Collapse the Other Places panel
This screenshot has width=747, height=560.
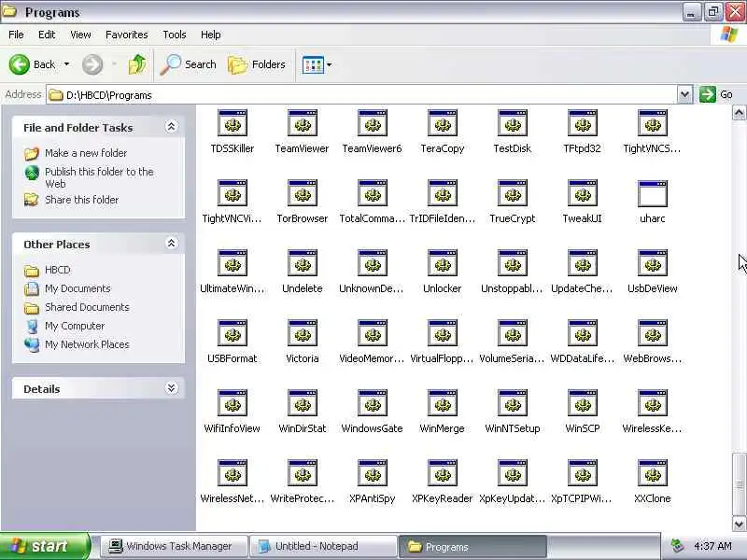click(x=171, y=244)
